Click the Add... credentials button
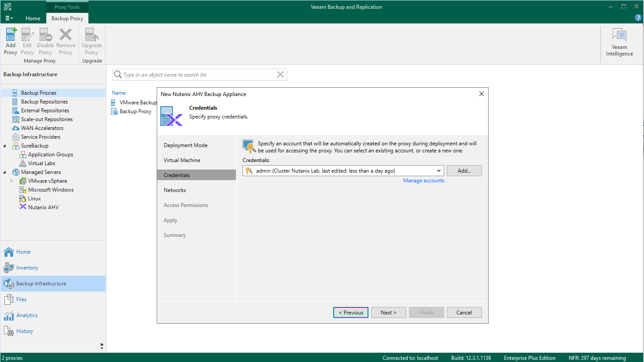This screenshot has height=362, width=644. [x=464, y=171]
